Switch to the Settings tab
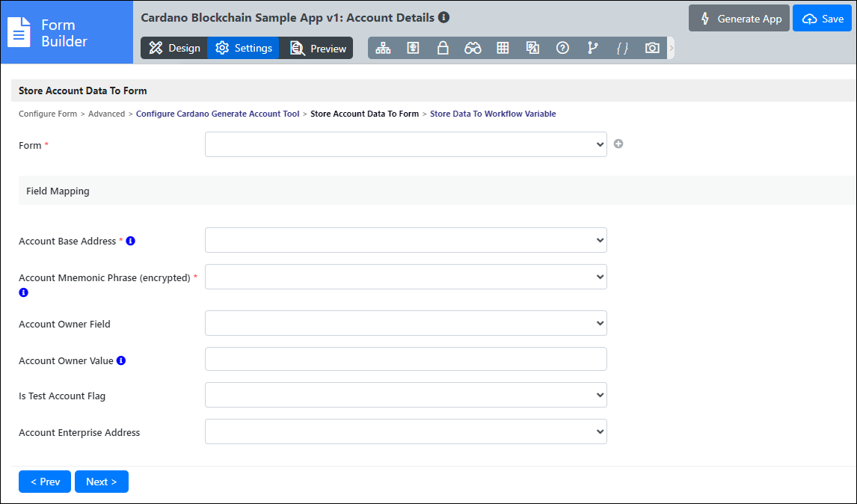 (x=243, y=48)
